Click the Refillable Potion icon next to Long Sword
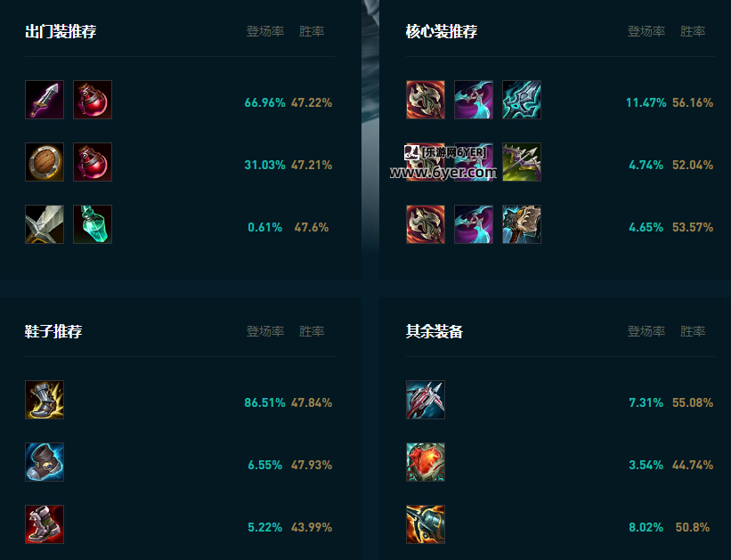The width and height of the screenshot is (731, 560). tap(93, 100)
